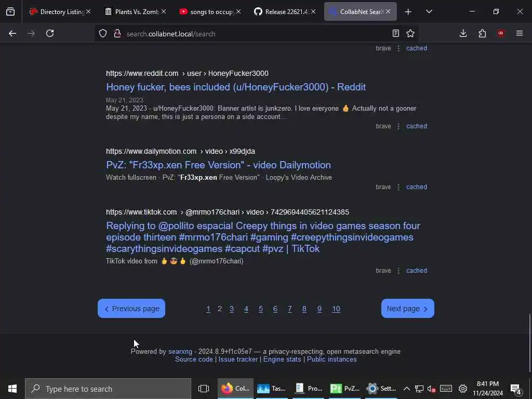This screenshot has height=399, width=532.
Task: Jump to results page 9
Action: pyautogui.click(x=320, y=309)
